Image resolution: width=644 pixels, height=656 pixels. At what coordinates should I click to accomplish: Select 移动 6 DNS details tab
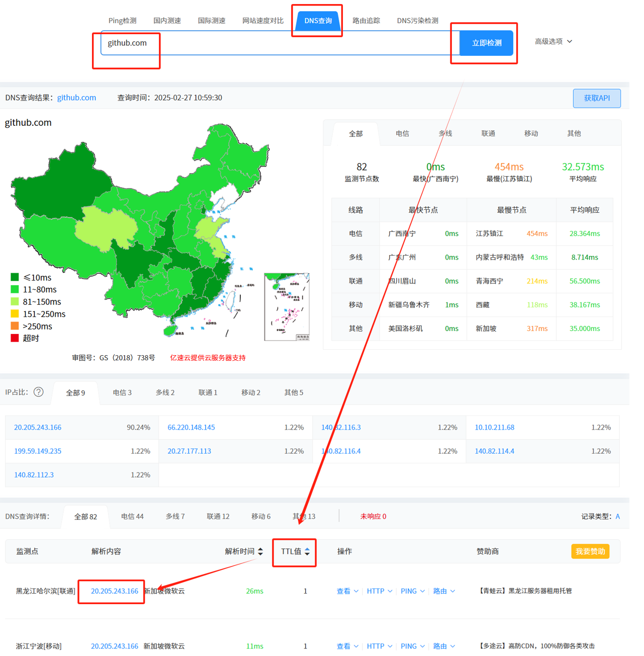(260, 516)
